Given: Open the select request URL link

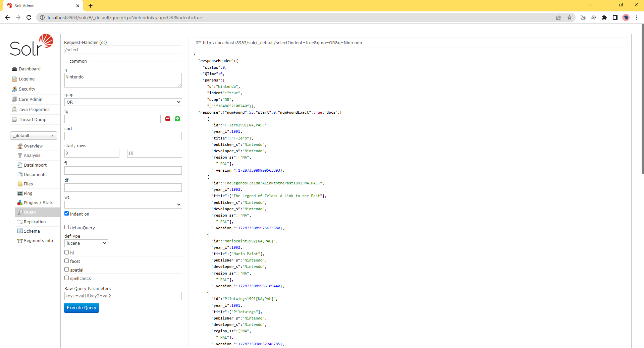Looking at the screenshot, I should [282, 43].
